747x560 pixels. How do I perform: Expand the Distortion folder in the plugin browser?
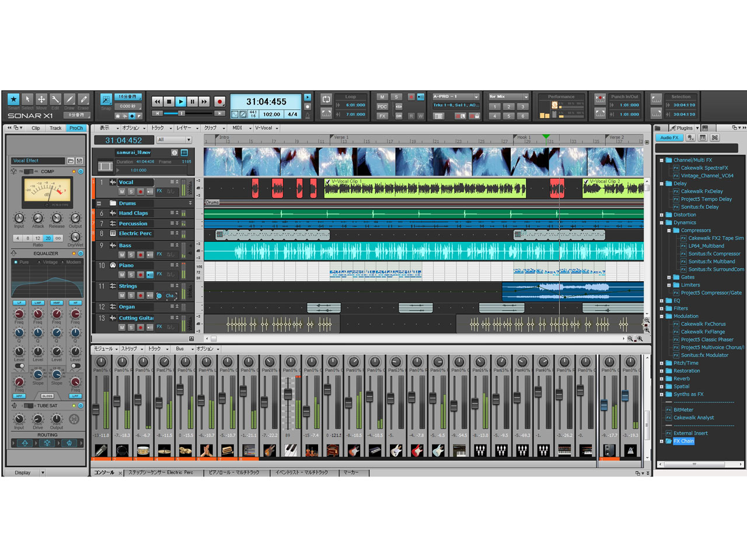point(661,215)
